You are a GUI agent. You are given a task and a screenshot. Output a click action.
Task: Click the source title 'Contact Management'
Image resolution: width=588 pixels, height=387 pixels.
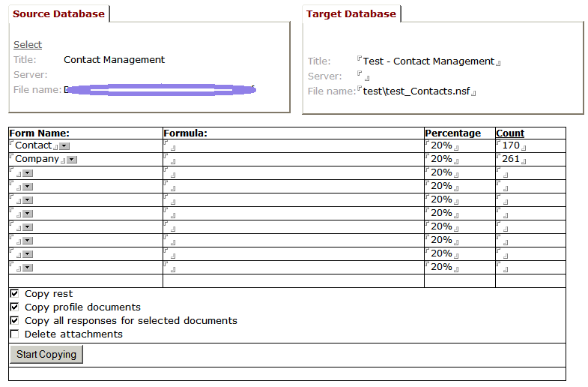coord(115,60)
